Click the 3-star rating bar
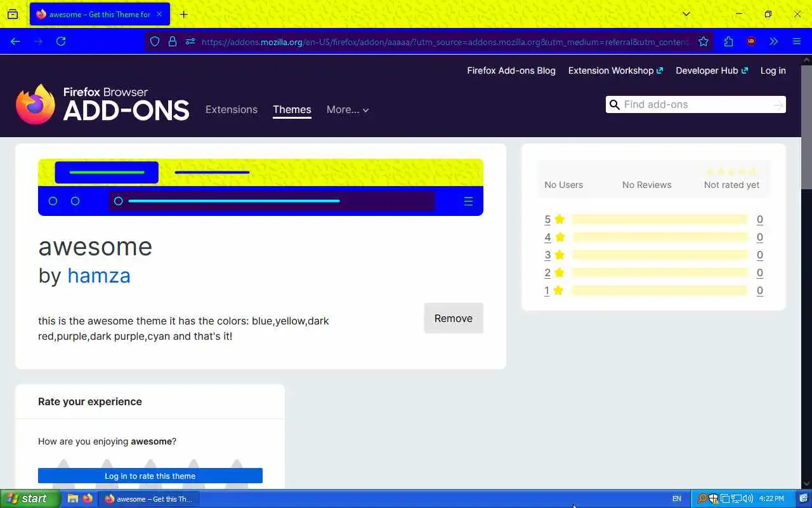Viewport: 812px width, 508px height. [x=660, y=255]
